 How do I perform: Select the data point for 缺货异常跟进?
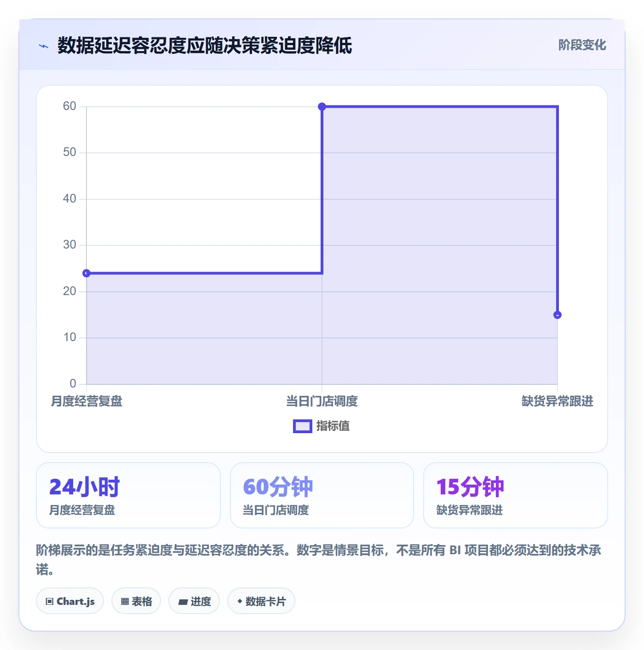click(x=558, y=315)
